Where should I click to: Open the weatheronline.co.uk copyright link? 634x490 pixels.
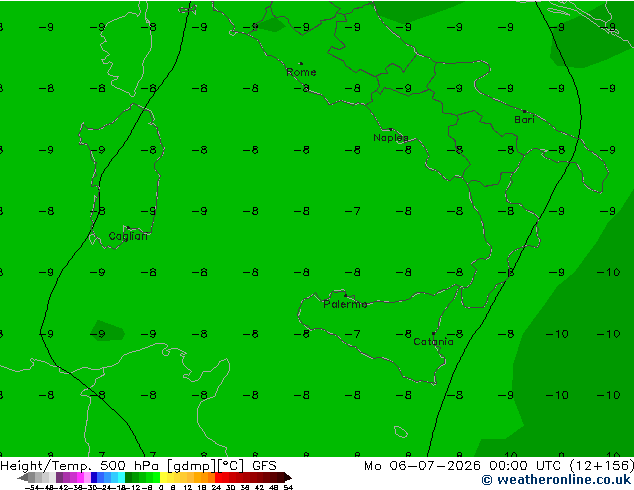pyautogui.click(x=556, y=480)
